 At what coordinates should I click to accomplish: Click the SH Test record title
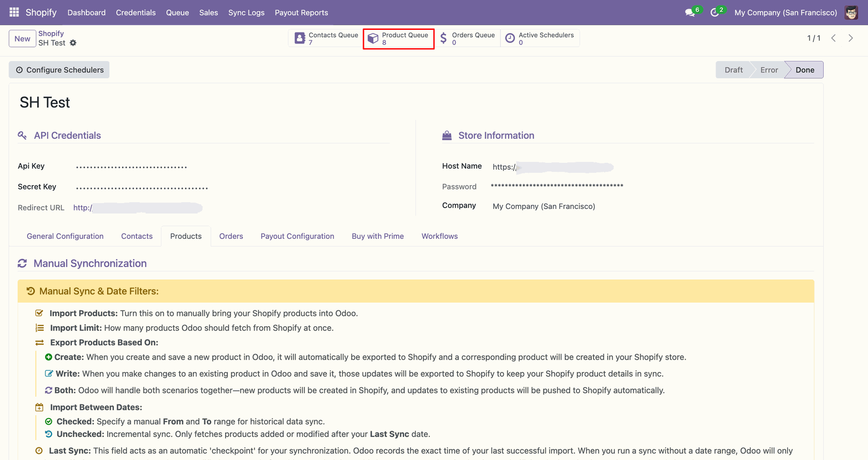pos(45,103)
